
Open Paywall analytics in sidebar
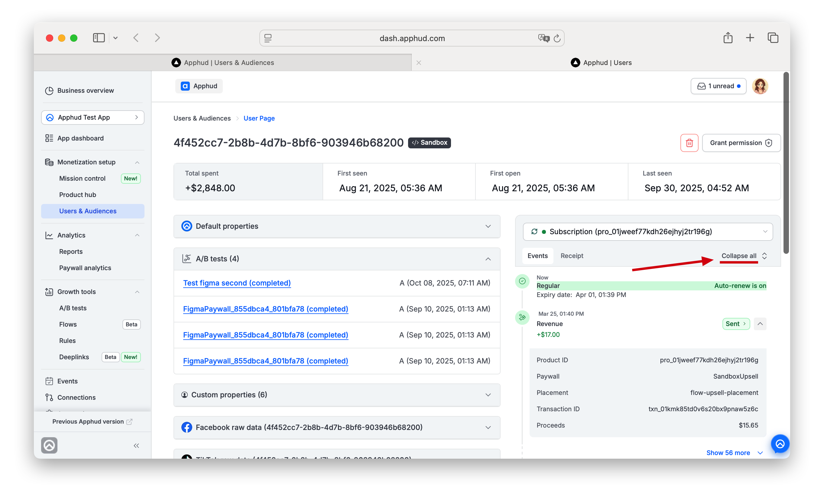[85, 268]
